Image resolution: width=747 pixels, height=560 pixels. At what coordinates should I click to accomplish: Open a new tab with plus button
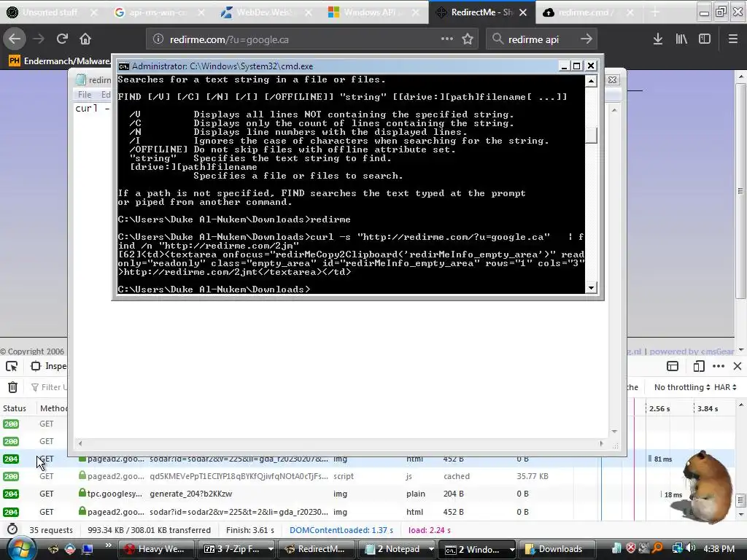pyautogui.click(x=655, y=12)
